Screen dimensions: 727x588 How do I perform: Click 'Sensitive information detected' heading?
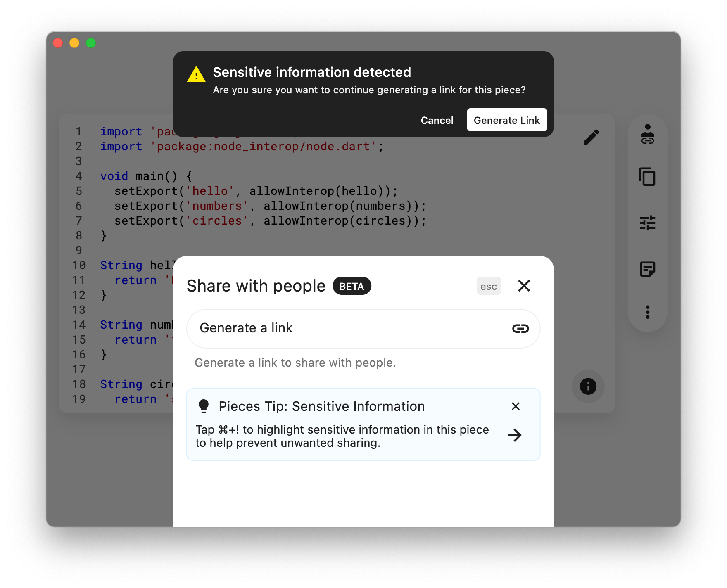click(312, 72)
